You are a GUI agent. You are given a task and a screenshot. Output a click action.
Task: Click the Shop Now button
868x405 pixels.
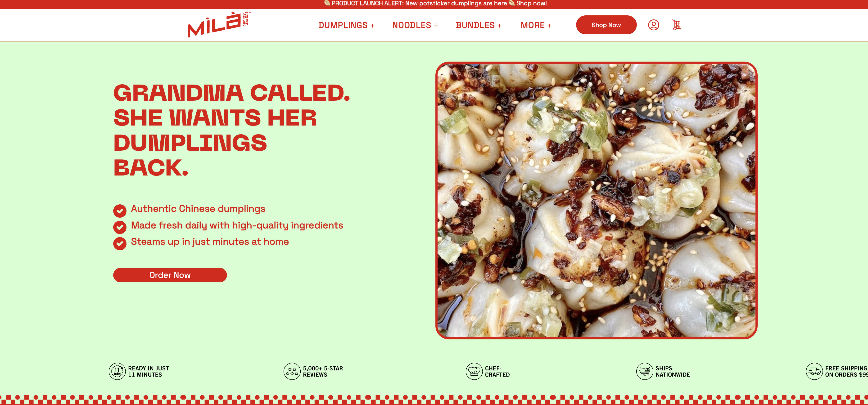point(606,25)
